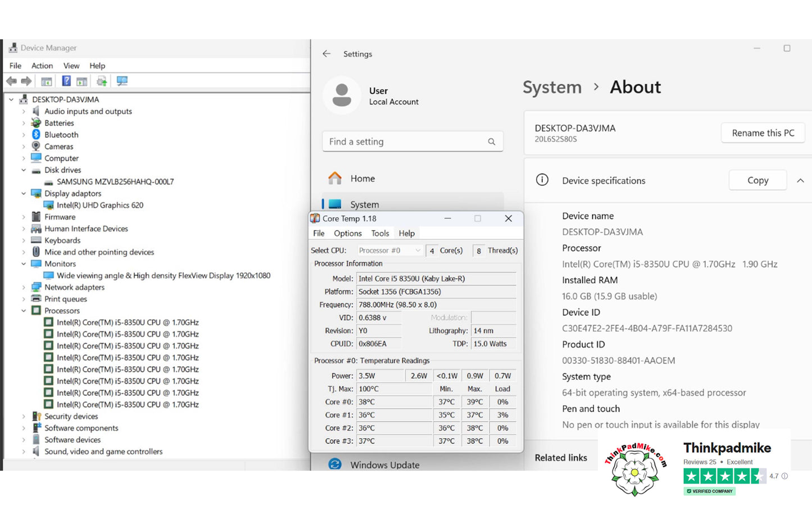This screenshot has width=812, height=510.
Task: Open Core Temp's Tools menu
Action: (380, 233)
